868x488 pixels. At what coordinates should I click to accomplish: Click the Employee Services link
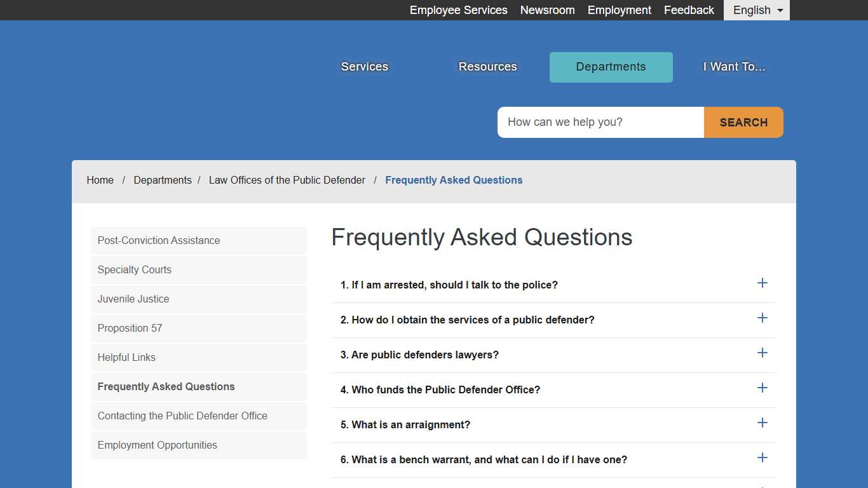pyautogui.click(x=458, y=10)
